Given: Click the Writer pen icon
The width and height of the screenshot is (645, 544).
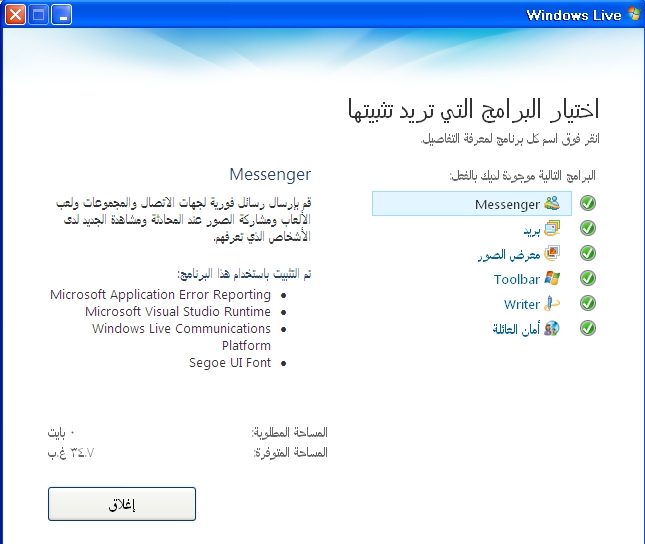Looking at the screenshot, I should tap(552, 303).
